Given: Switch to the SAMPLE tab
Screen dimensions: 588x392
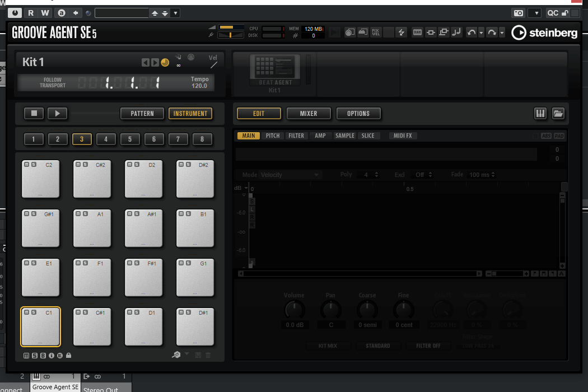Looking at the screenshot, I should (345, 136).
